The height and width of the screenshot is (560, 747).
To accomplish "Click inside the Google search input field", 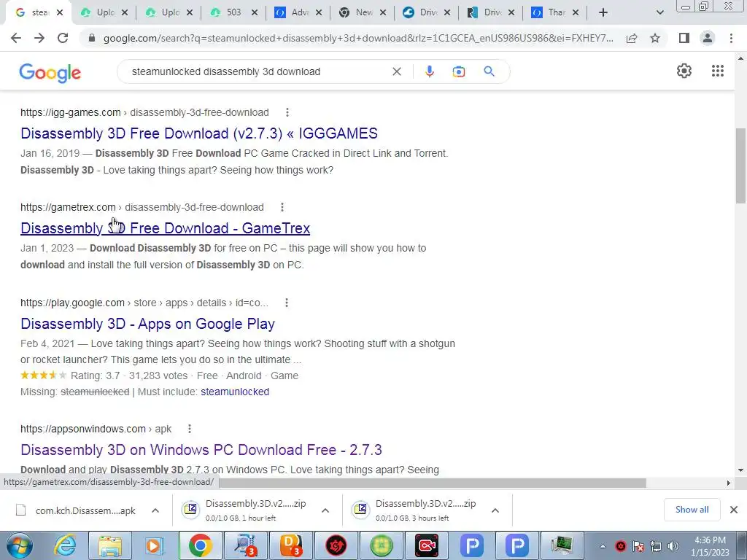I will (258, 71).
